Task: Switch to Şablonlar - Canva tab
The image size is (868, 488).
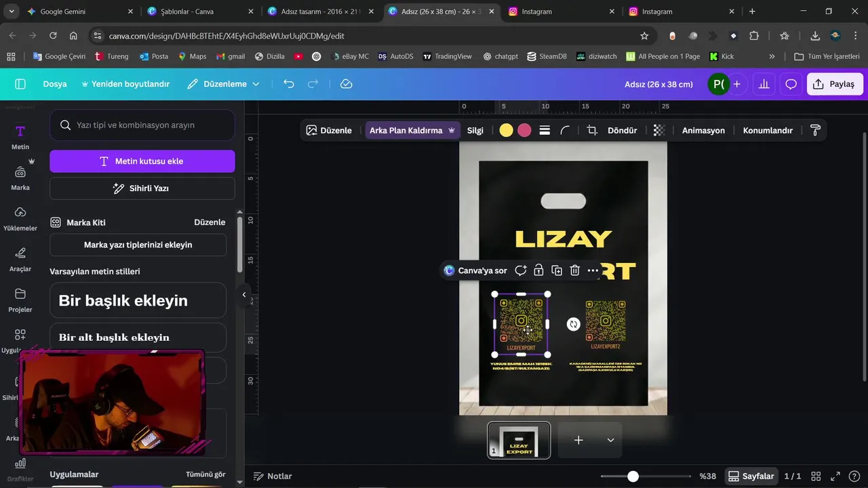Action: (200, 12)
